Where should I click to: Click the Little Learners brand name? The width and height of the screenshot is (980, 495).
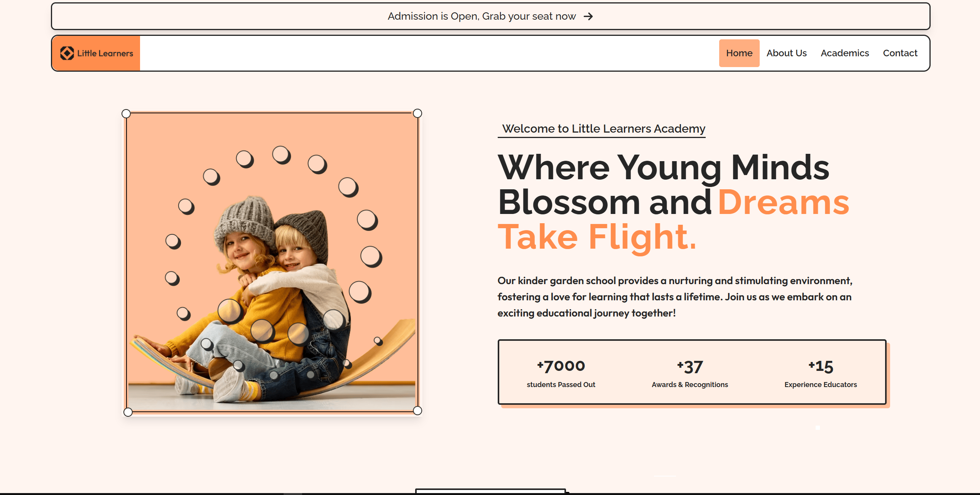(x=105, y=53)
